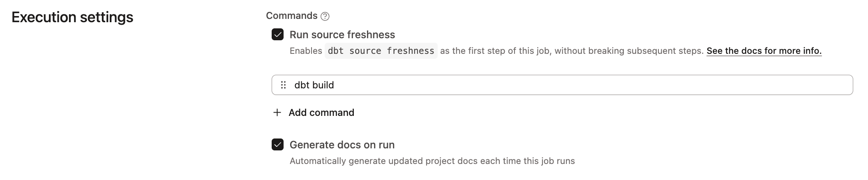Click the drag handle beside dbt build
The image size is (868, 180).
coord(283,85)
